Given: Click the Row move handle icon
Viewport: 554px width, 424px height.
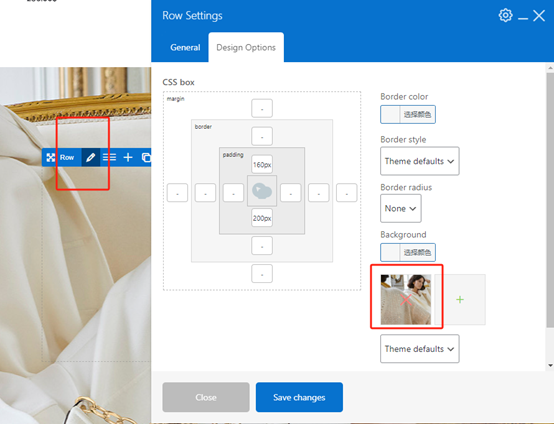Looking at the screenshot, I should click(x=51, y=158).
